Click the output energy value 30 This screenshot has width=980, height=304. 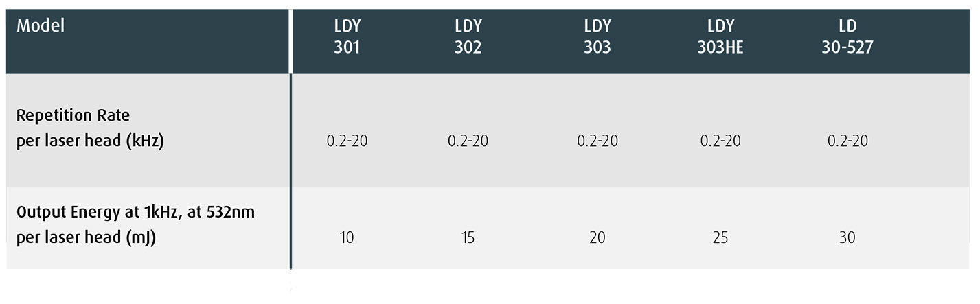click(x=847, y=237)
